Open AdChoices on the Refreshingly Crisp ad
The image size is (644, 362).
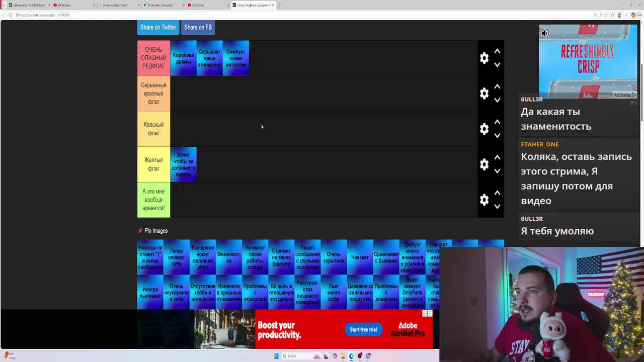point(625,95)
